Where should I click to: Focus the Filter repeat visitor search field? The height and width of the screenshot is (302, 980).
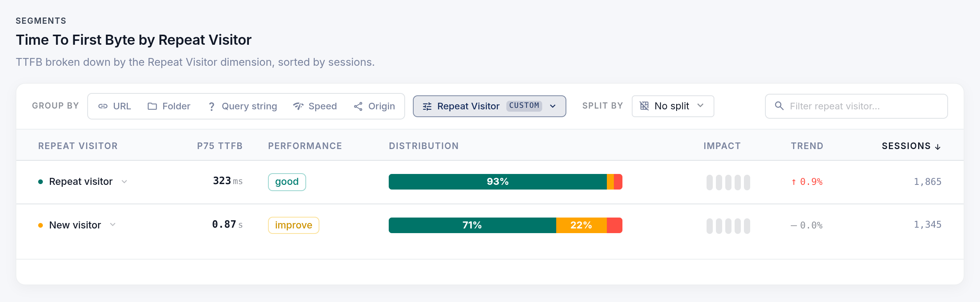point(856,106)
